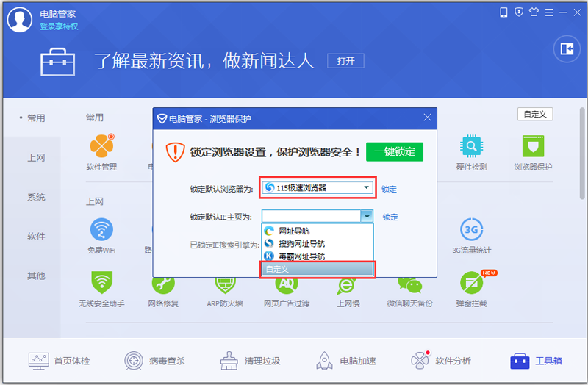
Task: Click the IE homepage input field
Action: click(311, 216)
